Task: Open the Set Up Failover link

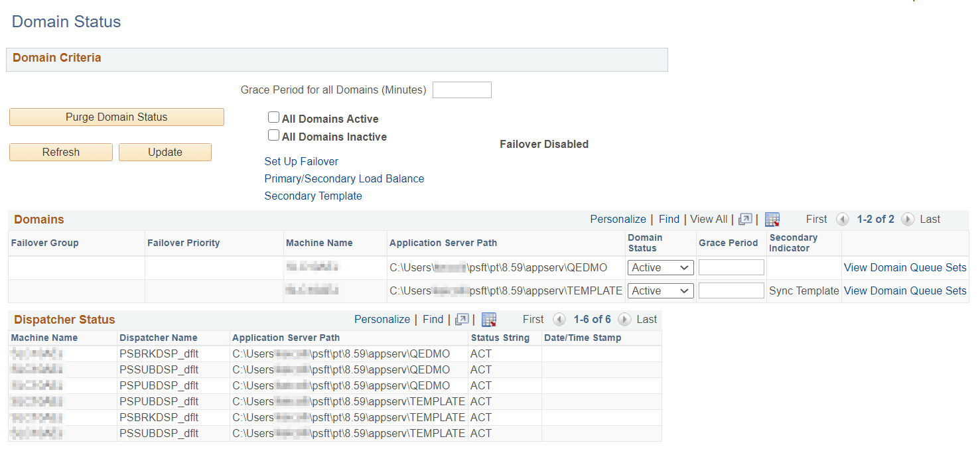Action: click(x=301, y=161)
